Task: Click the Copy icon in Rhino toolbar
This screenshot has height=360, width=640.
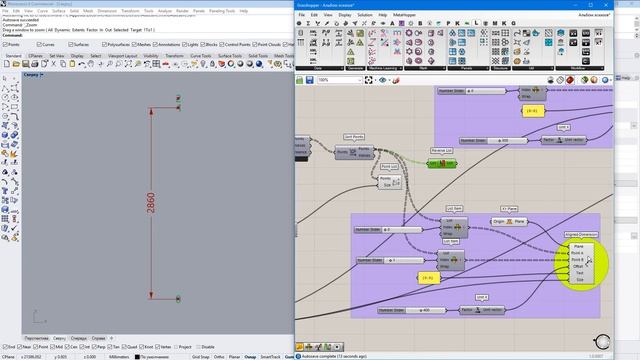Action: click(x=63, y=64)
